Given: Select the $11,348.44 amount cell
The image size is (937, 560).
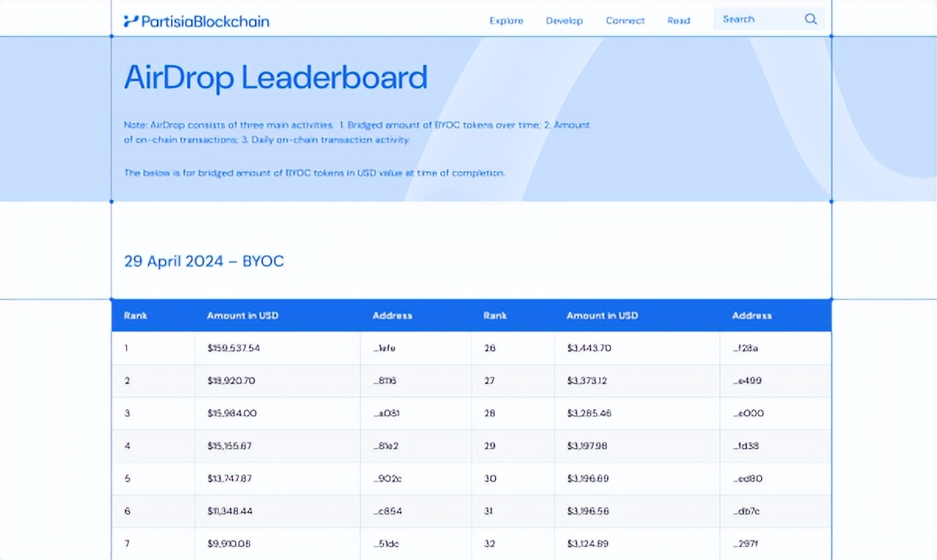Looking at the screenshot, I should [x=278, y=512].
